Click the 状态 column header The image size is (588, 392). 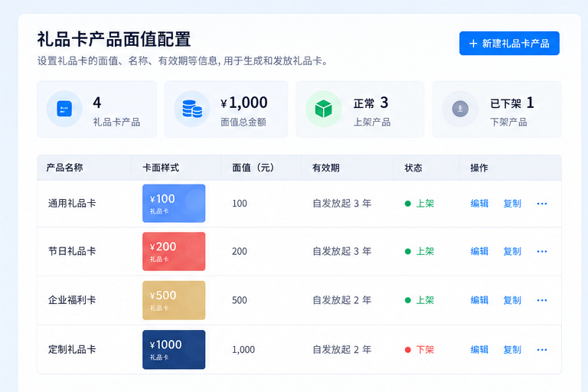click(413, 168)
